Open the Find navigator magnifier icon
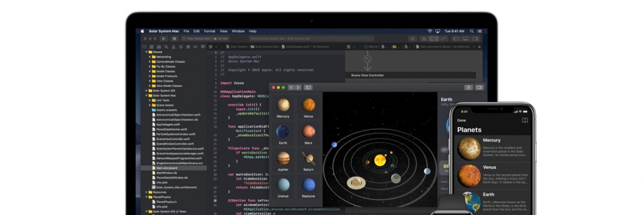 pos(166,47)
